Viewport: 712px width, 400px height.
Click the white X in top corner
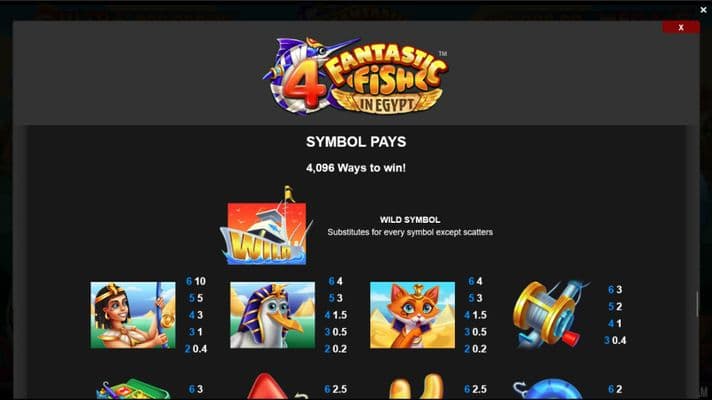coord(703,9)
